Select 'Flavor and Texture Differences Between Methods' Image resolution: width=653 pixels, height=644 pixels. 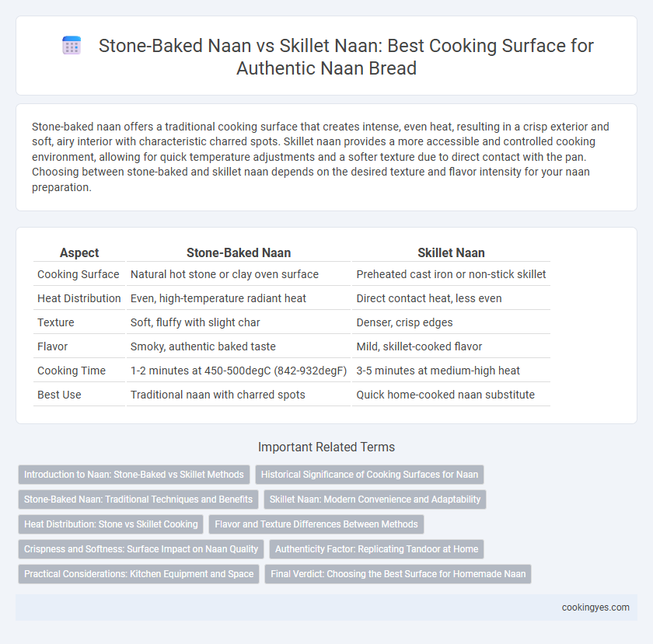(316, 524)
